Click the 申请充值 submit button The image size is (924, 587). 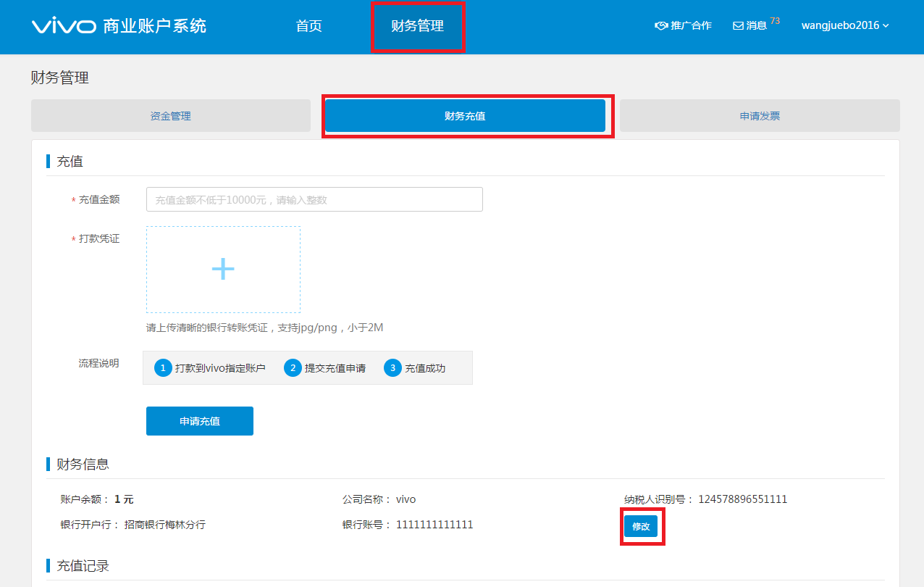pyautogui.click(x=199, y=420)
